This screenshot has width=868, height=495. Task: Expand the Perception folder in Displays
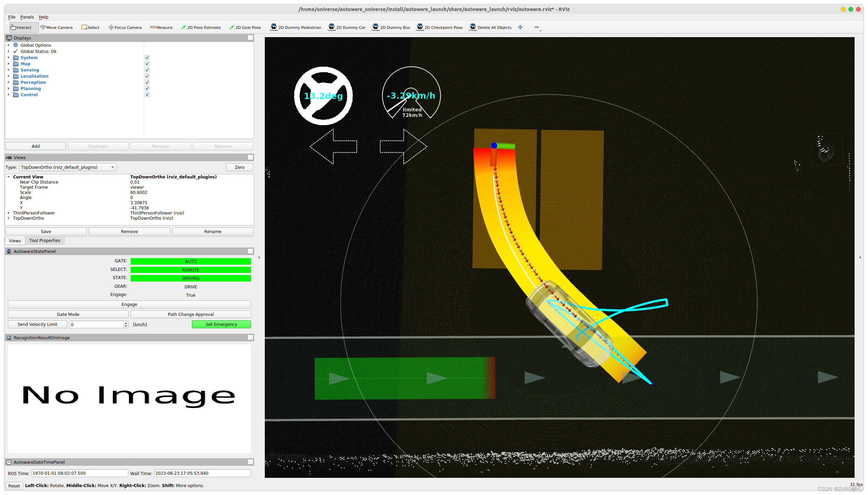9,82
